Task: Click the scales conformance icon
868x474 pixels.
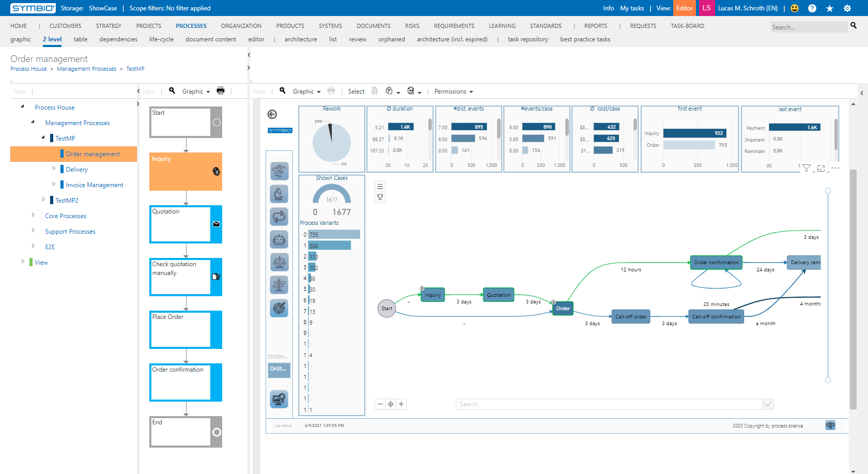Action: point(279,262)
